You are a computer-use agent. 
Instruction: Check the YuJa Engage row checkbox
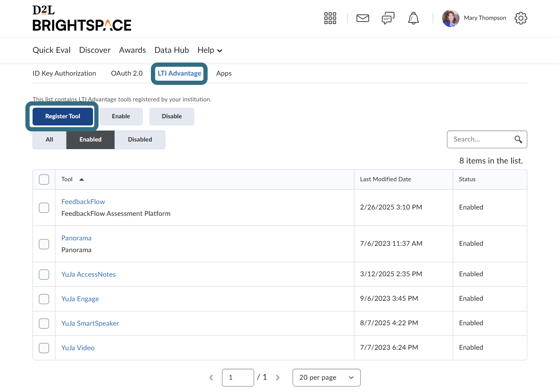click(x=44, y=299)
